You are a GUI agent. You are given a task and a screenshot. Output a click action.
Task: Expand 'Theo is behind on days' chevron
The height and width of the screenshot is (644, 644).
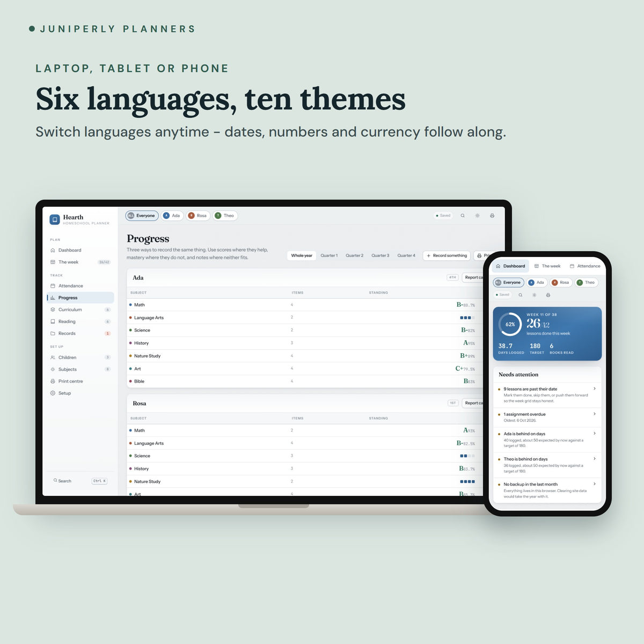pos(594,458)
